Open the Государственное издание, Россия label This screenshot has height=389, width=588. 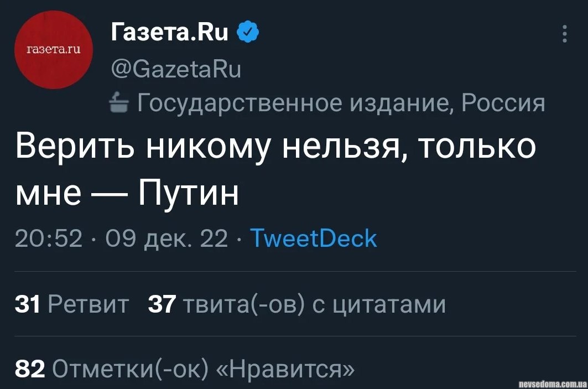click(x=339, y=103)
